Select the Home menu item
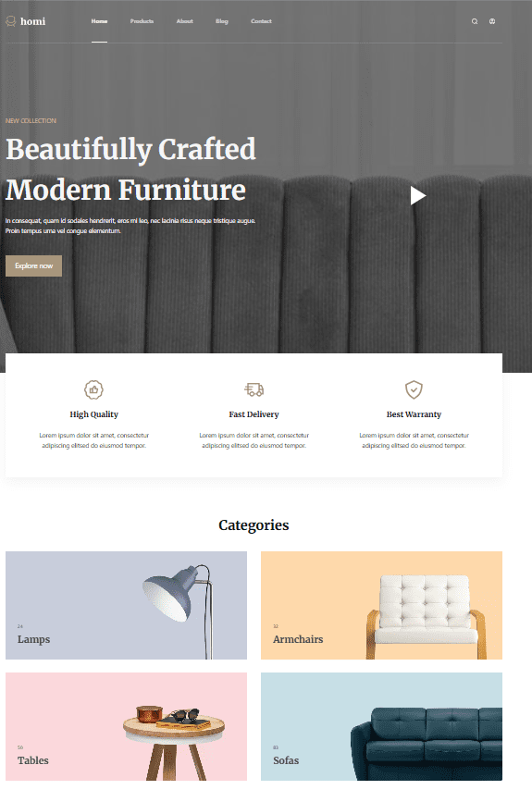This screenshot has width=532, height=802. coord(99,21)
